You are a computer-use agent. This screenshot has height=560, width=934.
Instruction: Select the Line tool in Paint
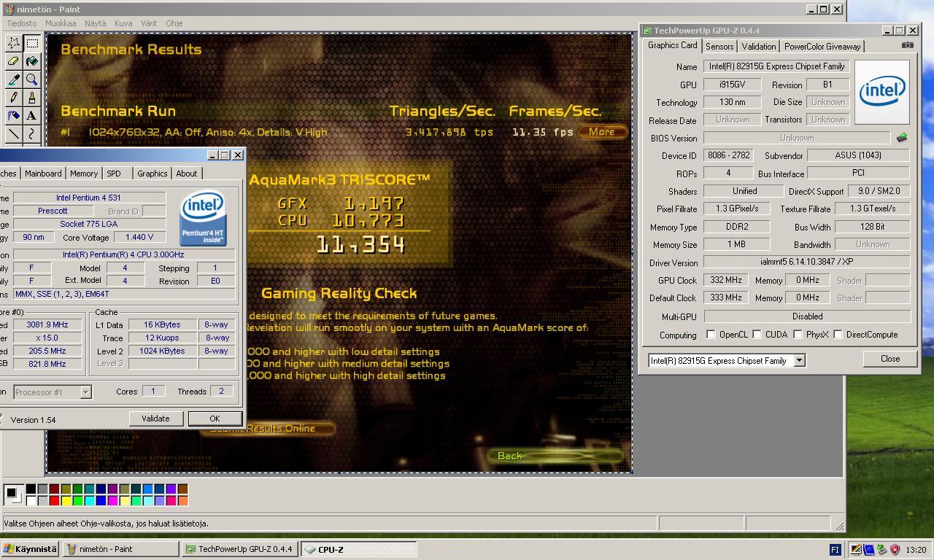13,133
